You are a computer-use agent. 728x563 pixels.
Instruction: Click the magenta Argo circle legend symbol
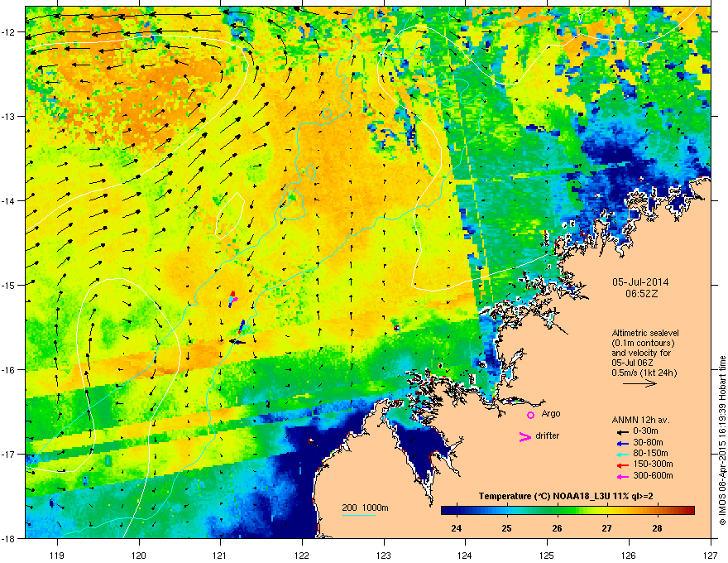[x=530, y=415]
